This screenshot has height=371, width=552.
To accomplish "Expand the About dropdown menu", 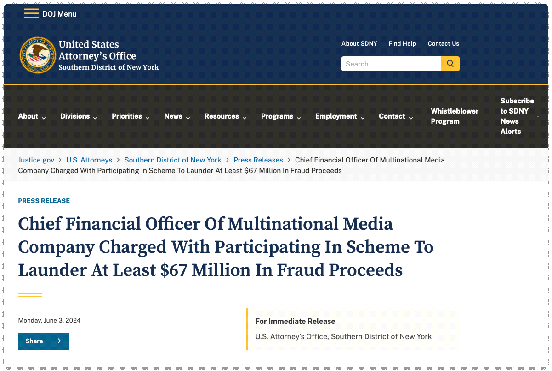I will tap(32, 117).
